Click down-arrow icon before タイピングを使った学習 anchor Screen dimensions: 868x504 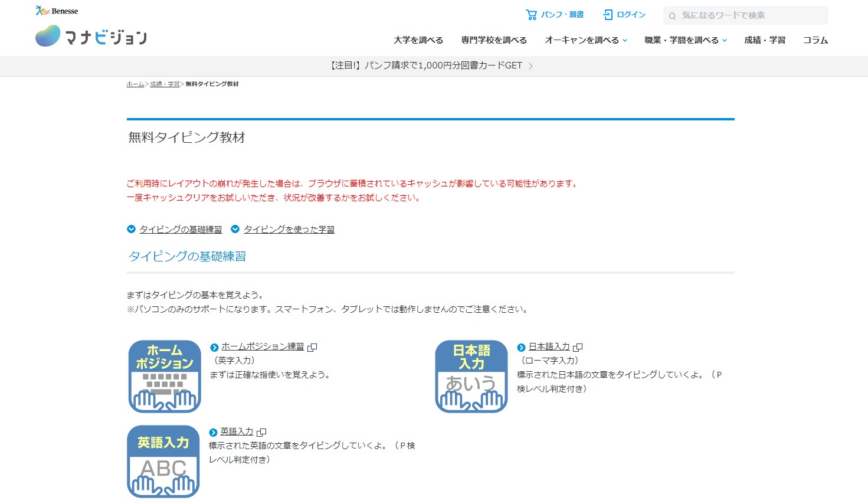[x=235, y=229]
